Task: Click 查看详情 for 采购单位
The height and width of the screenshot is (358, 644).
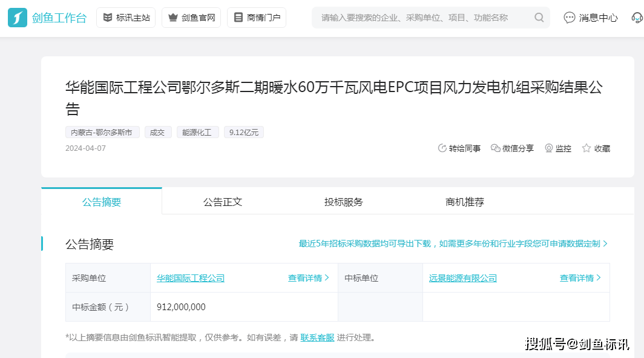Action: (x=309, y=278)
